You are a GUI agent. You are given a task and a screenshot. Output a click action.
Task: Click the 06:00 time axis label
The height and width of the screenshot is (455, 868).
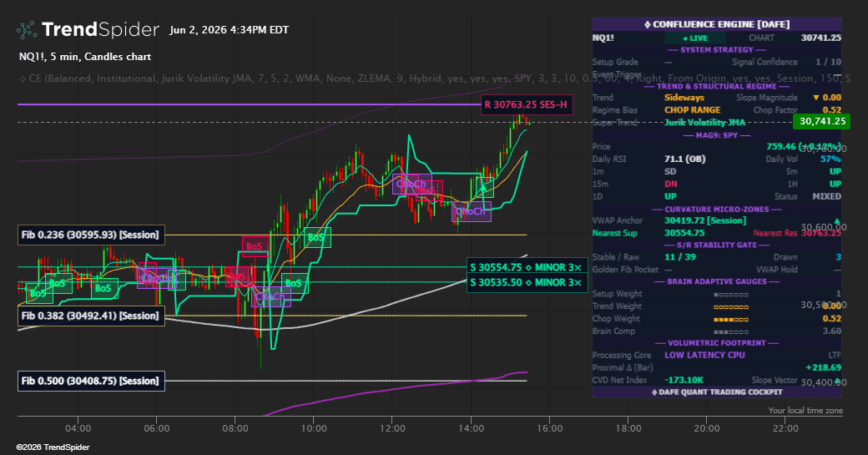[157, 428]
